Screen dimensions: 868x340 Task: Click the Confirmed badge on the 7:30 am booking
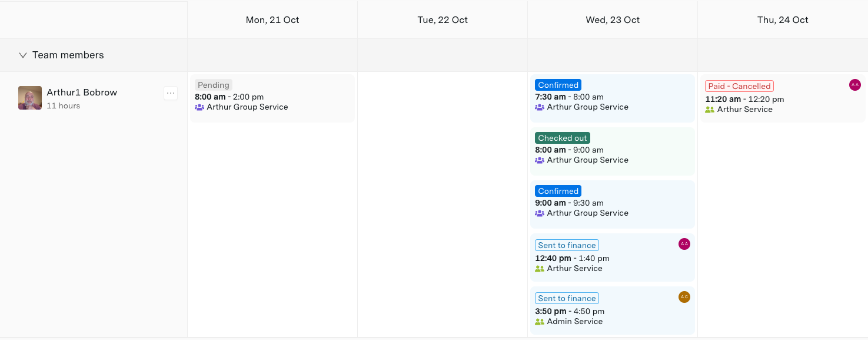[558, 84]
